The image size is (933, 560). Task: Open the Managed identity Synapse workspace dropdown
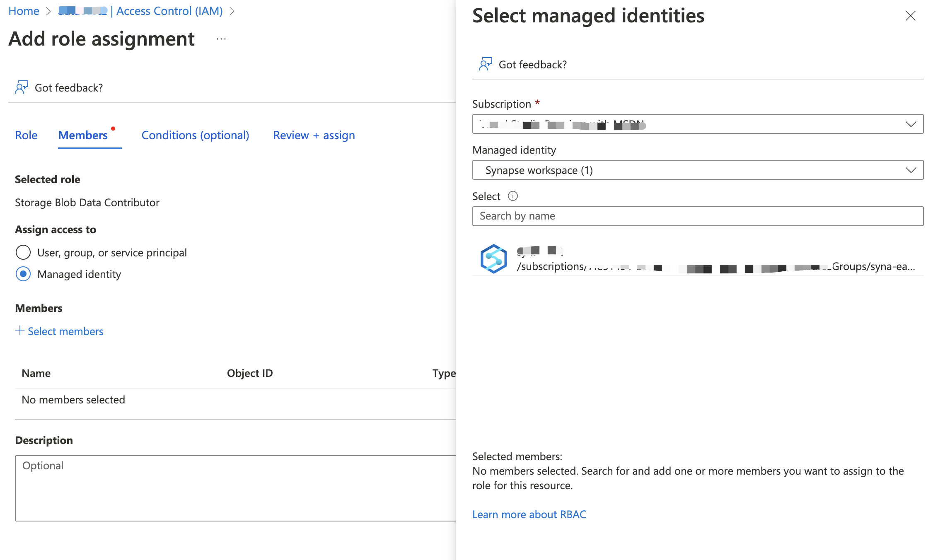(698, 170)
